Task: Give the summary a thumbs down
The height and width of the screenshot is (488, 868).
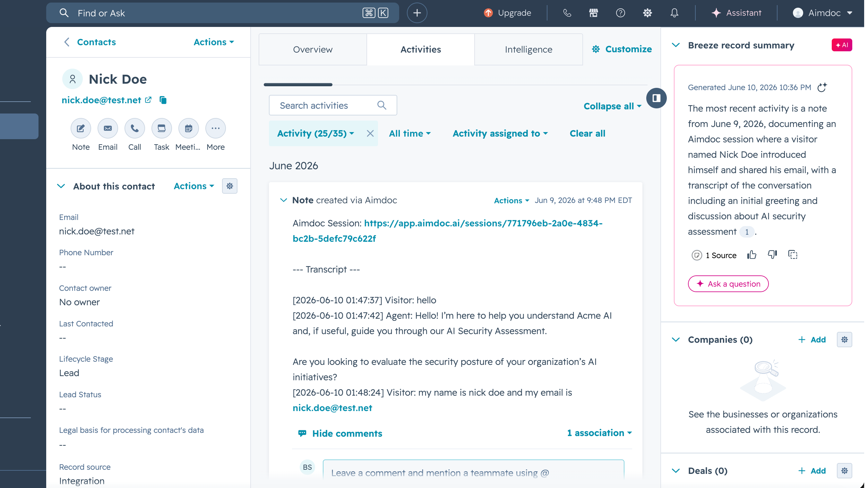Action: (x=772, y=255)
